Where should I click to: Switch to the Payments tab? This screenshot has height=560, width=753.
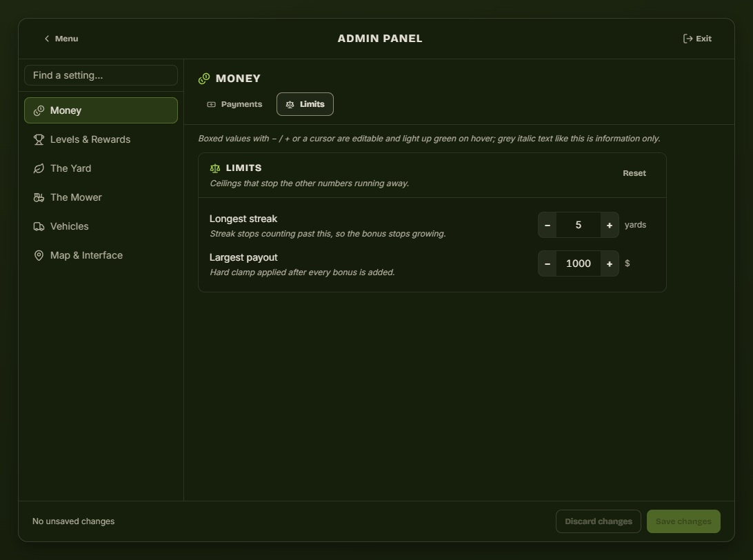[235, 104]
